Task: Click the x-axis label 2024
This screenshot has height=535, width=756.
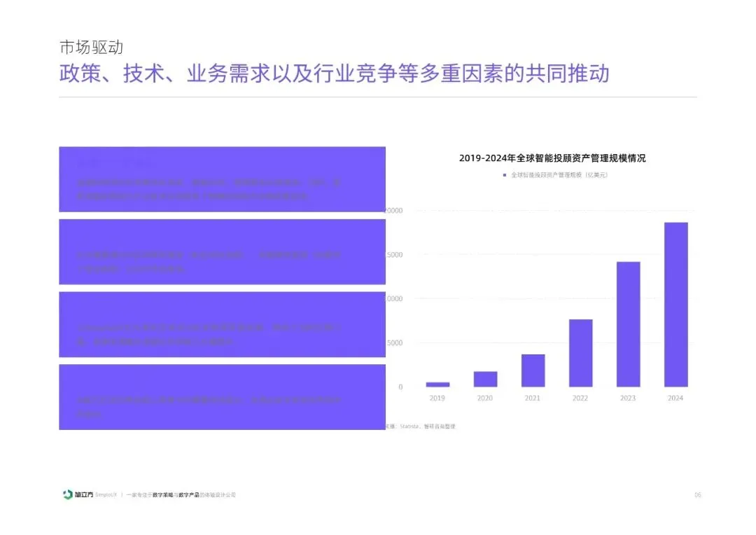Action: click(x=675, y=398)
